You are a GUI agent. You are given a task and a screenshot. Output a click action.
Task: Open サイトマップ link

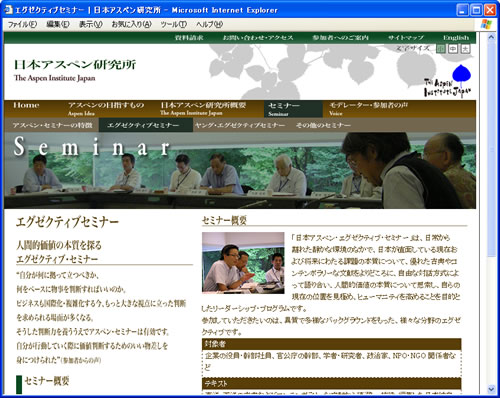click(x=406, y=38)
